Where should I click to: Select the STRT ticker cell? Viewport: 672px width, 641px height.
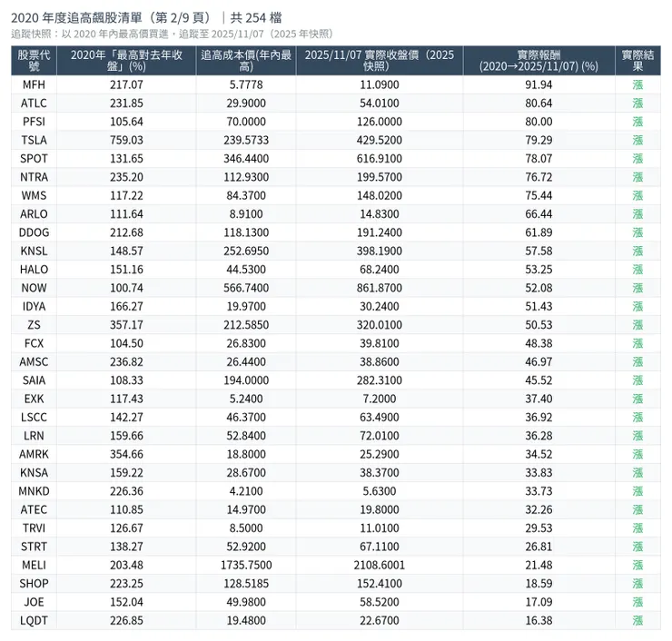point(34,547)
